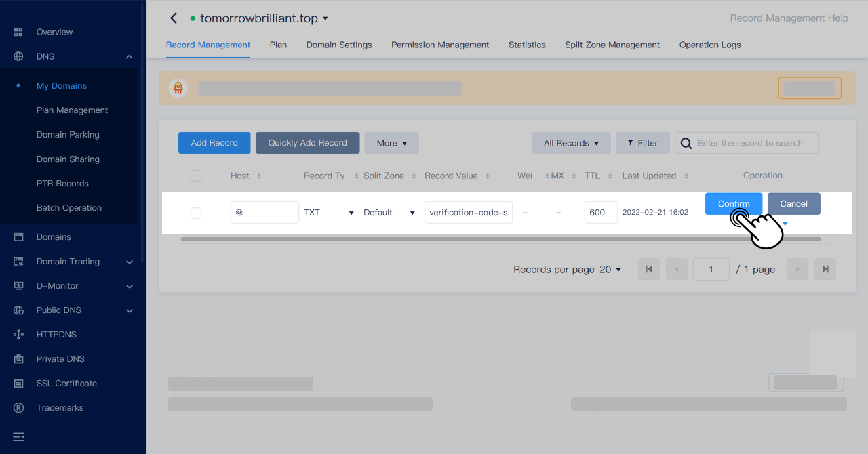The height and width of the screenshot is (454, 868).
Task: Click the back arrow beside tomorrowbrilliant.top
Action: click(173, 18)
